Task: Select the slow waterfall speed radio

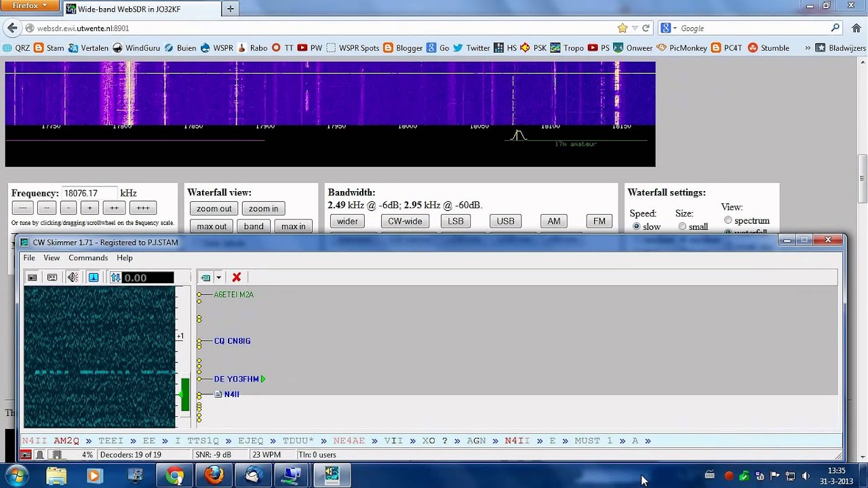Action: click(636, 226)
